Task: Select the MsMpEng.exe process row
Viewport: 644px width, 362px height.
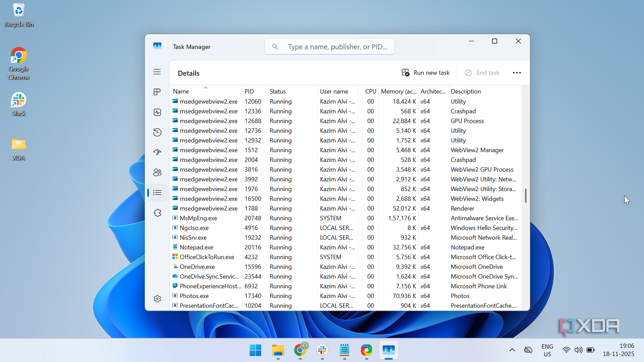Action: 345,218
